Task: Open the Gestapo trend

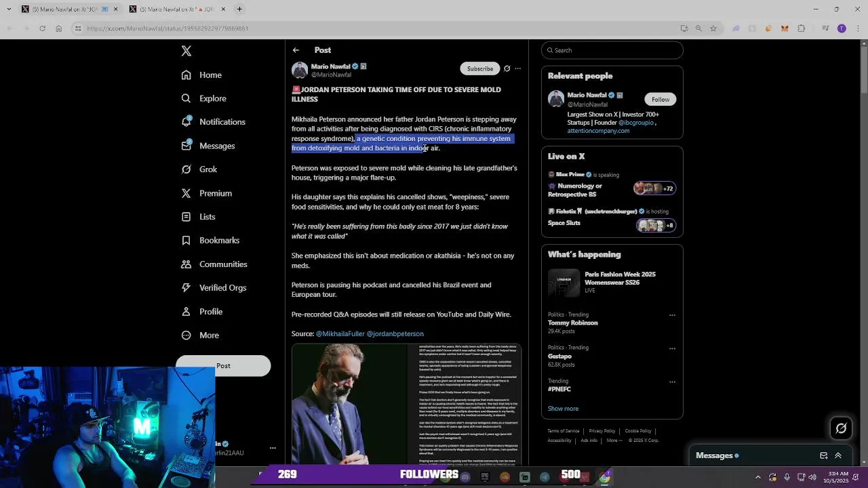Action: pyautogui.click(x=560, y=356)
